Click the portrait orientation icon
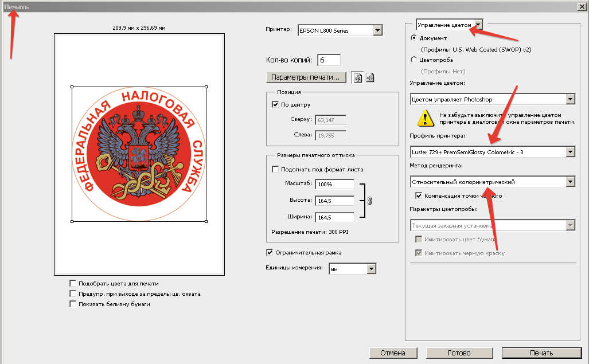The height and width of the screenshot is (364, 589). 358,78
